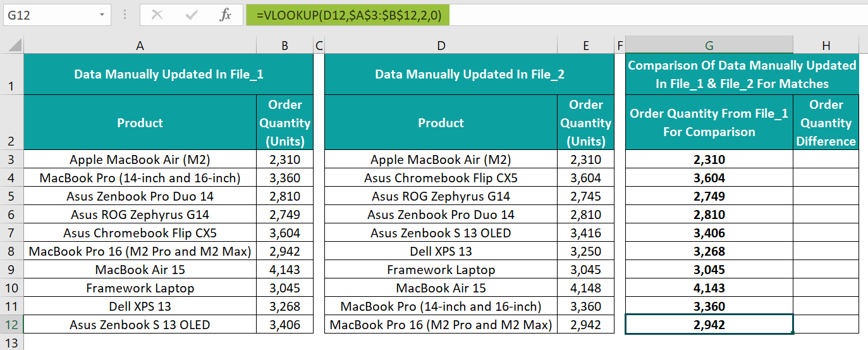The image size is (868, 350).
Task: Select 'MacBook Pro 16 (M2 Pro and M2 Max)' in column D
Action: coord(441,325)
